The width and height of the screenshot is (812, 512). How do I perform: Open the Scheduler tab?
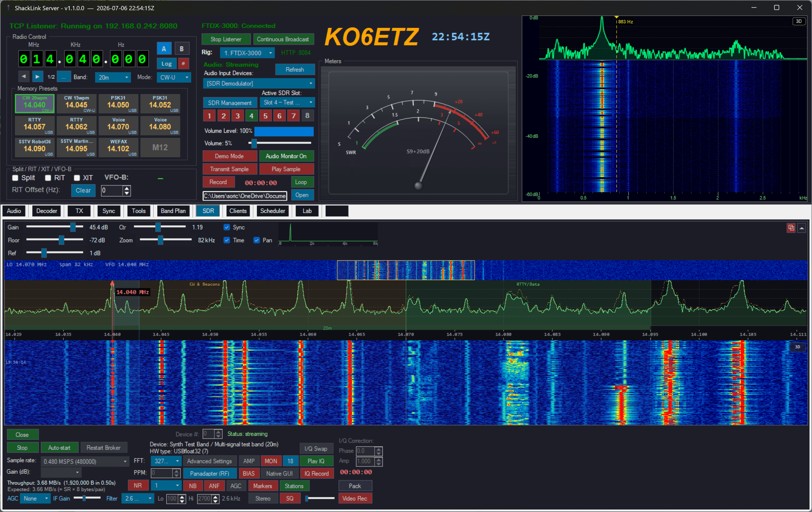[272, 211]
